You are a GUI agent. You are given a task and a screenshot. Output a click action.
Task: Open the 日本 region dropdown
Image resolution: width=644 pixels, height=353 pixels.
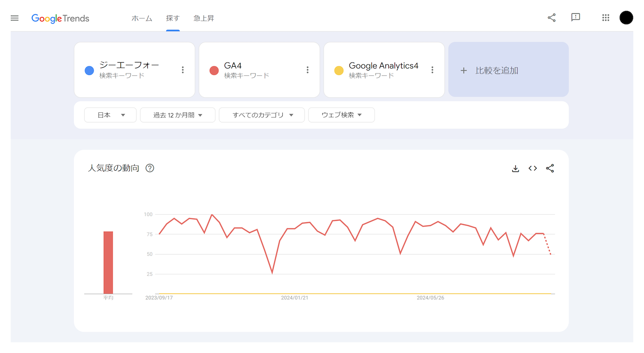click(110, 115)
